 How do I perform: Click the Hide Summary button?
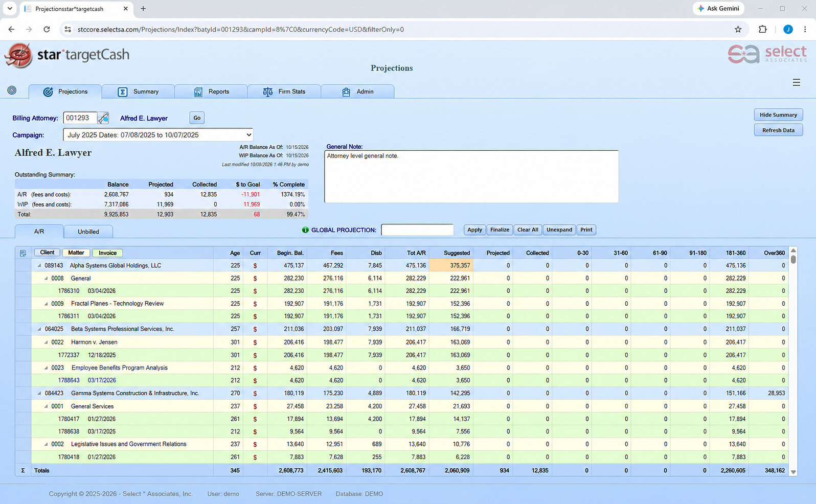pos(778,114)
